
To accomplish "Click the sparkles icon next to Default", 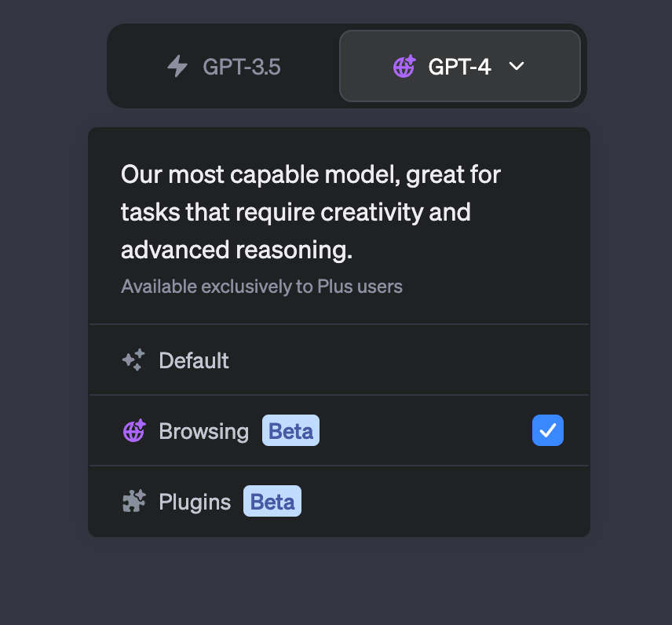I will pyautogui.click(x=133, y=360).
